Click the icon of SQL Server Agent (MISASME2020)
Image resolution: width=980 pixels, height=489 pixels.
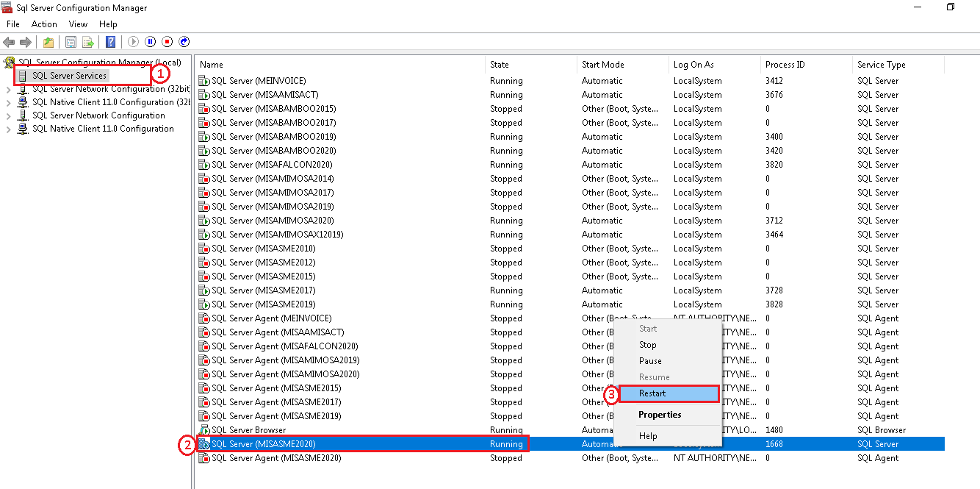(205, 458)
